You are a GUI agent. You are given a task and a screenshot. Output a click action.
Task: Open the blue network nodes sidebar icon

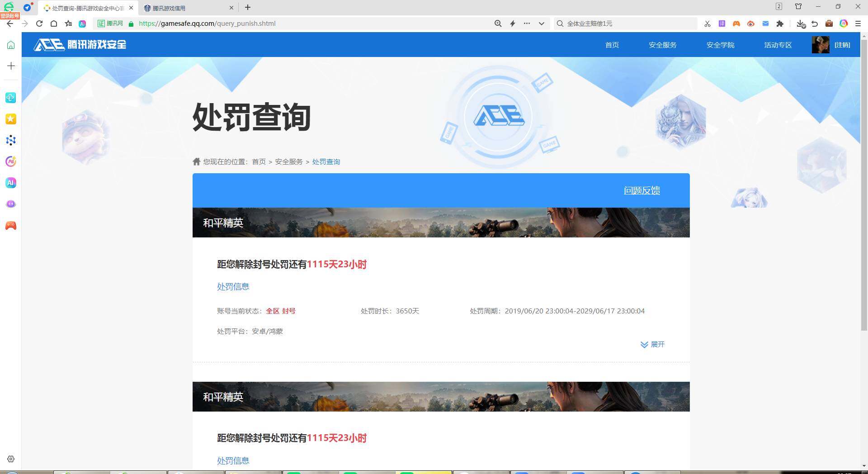click(11, 140)
